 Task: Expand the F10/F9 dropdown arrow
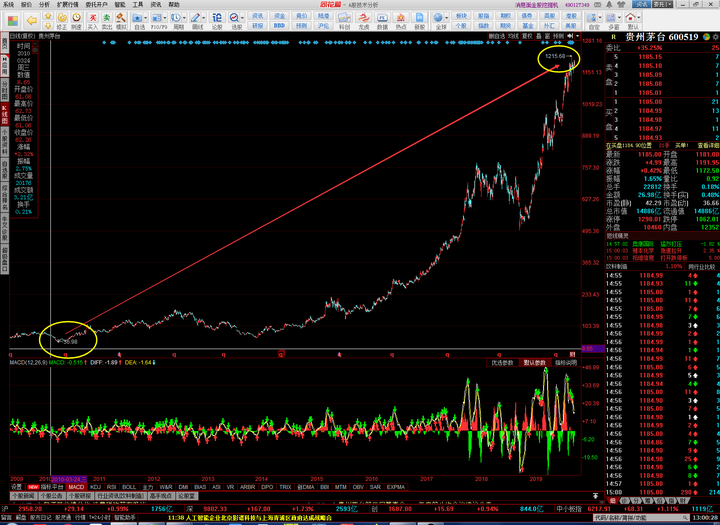pos(165,18)
